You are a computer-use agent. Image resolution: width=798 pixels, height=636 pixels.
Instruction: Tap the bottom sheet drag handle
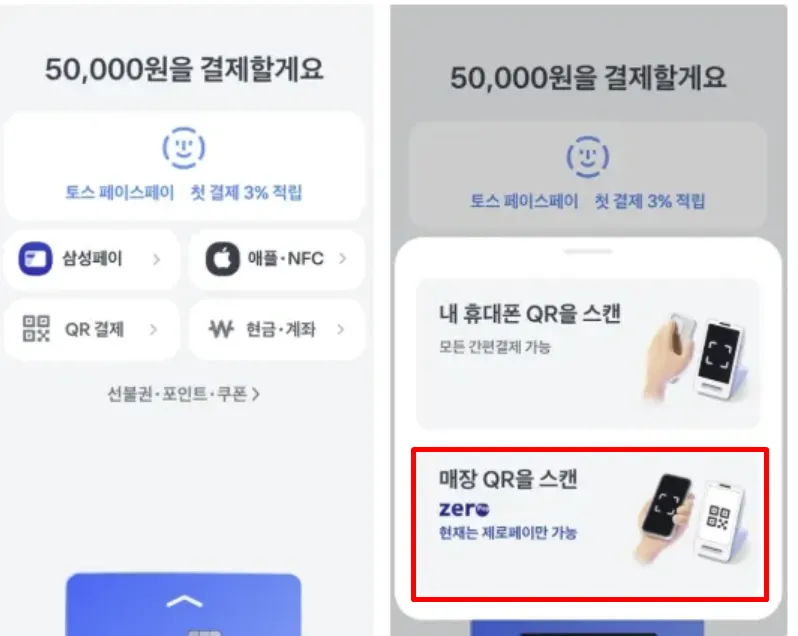pos(588,251)
